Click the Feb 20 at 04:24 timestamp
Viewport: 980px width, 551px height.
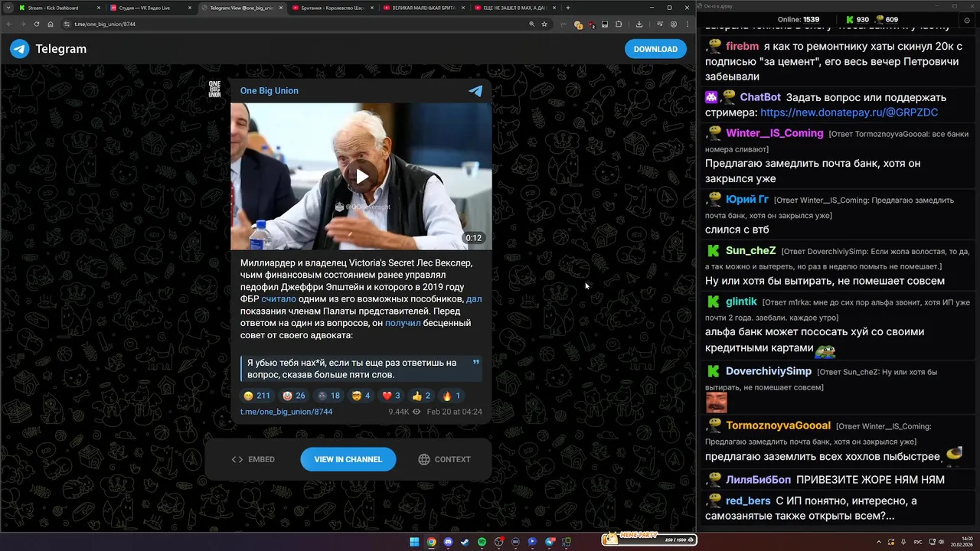tap(454, 412)
